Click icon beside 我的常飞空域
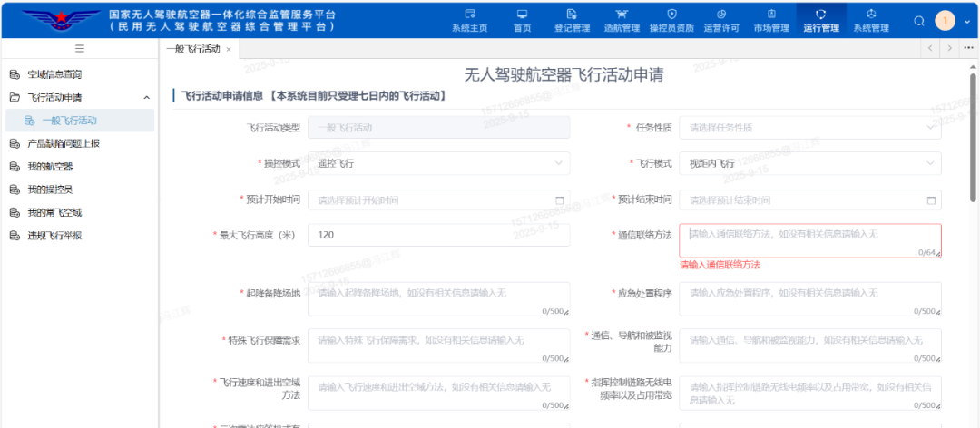 point(15,212)
